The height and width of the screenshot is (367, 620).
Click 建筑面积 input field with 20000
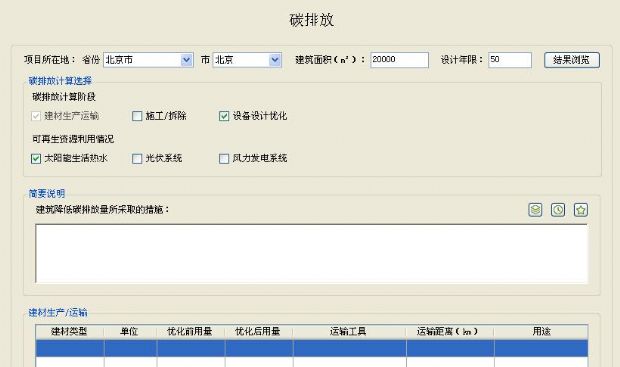(399, 60)
